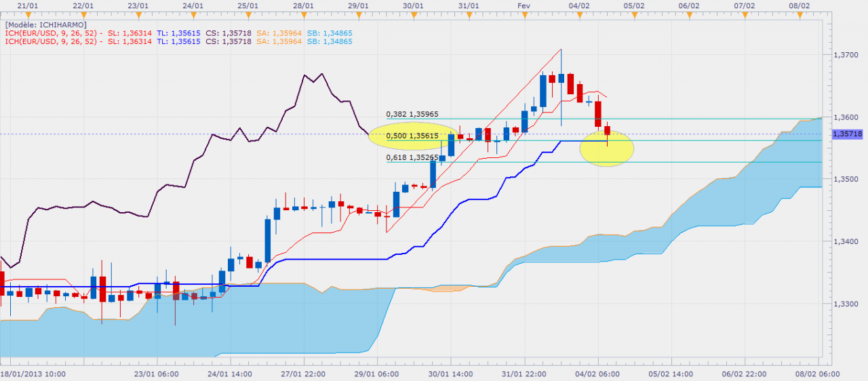Screen dimensions: 868x381
Task: Click the 18/01/2013 10:00 time label
Action: pyautogui.click(x=33, y=374)
